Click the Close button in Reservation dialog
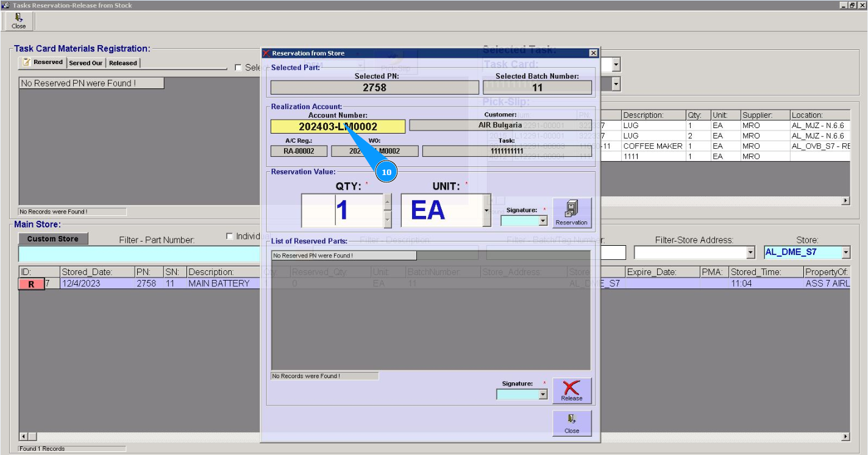Image resolution: width=868 pixels, height=455 pixels. click(x=572, y=423)
